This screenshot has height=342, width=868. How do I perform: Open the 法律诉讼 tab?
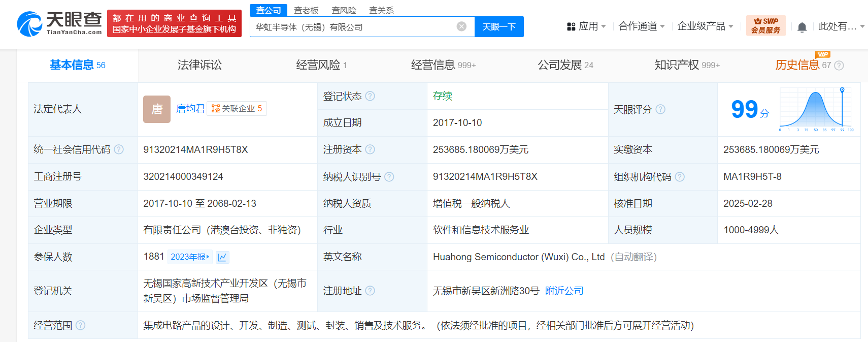[199, 65]
